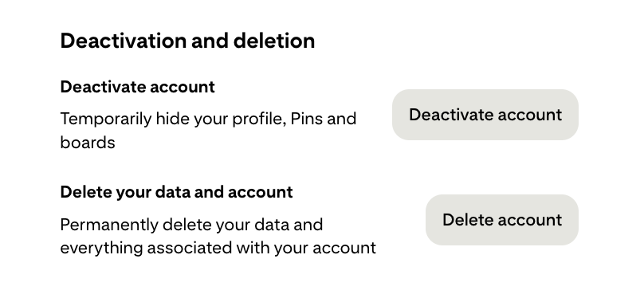Click the bold Deactivate account label
Image resolution: width=644 pixels, height=298 pixels.
tap(138, 87)
